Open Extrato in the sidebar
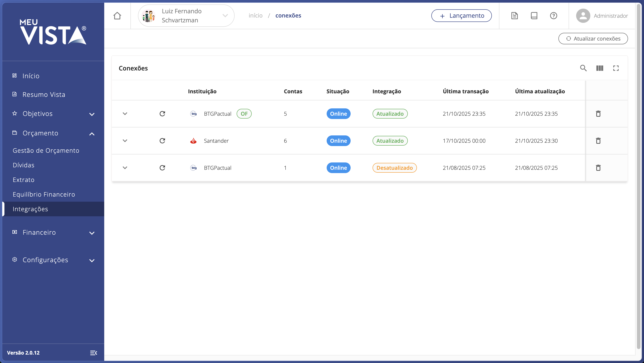Viewport: 644px width, 363px height. click(24, 180)
